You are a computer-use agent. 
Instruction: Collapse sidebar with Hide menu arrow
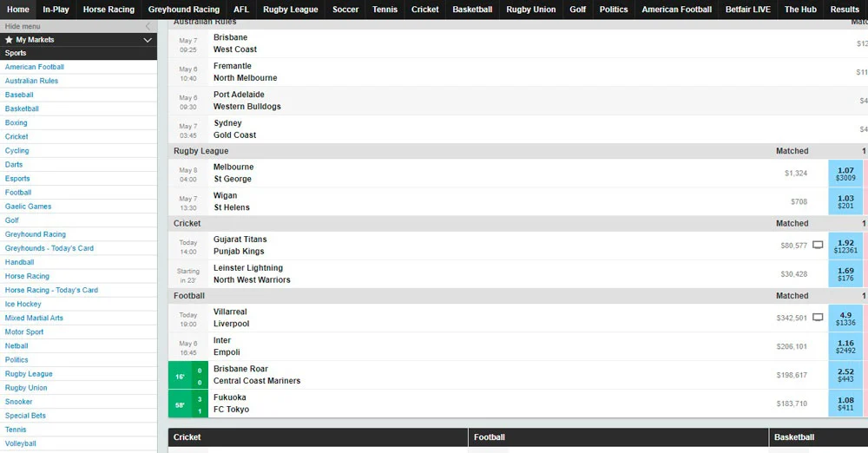pyautogui.click(x=148, y=26)
